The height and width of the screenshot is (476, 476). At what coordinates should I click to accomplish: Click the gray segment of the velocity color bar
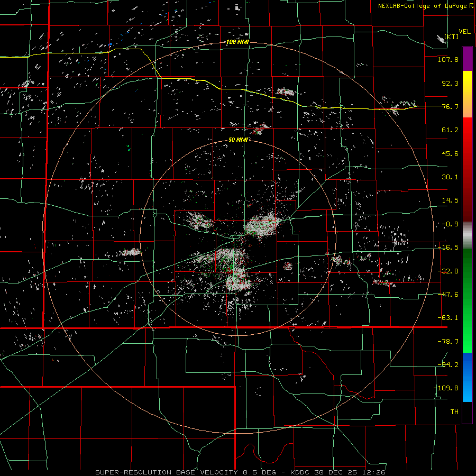[467, 235]
